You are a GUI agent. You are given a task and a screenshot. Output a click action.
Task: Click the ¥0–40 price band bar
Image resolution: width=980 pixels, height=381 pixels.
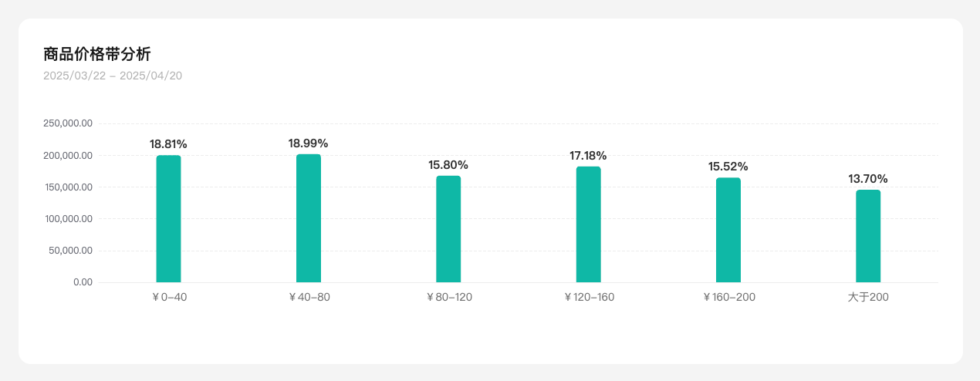[168, 219]
